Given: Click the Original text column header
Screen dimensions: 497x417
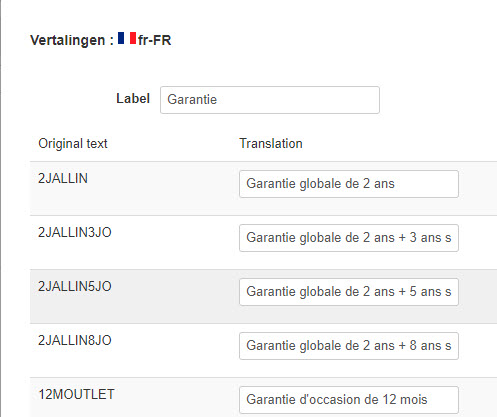Looking at the screenshot, I should pos(73,144).
